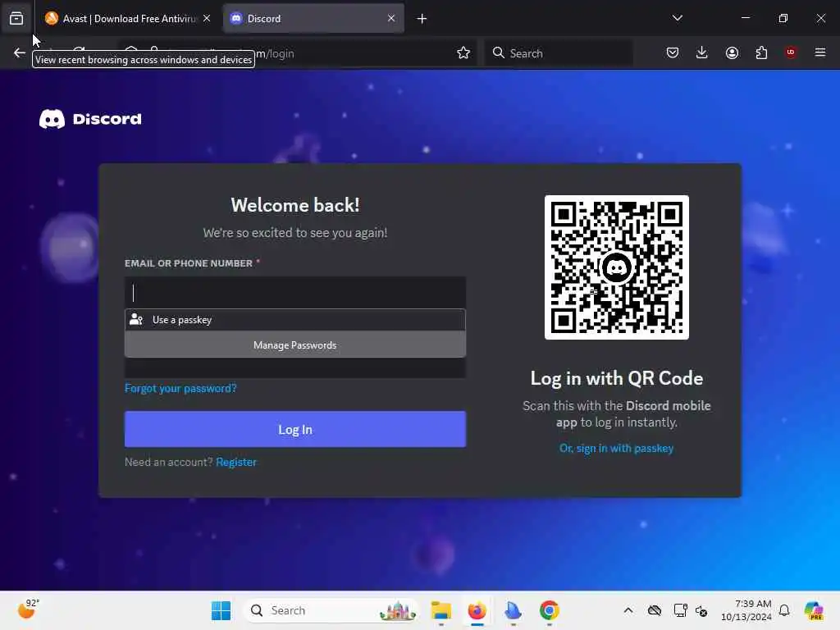Screen dimensions: 840x630
Task: Choose Or, sign in with passkey link
Action: pos(617,449)
